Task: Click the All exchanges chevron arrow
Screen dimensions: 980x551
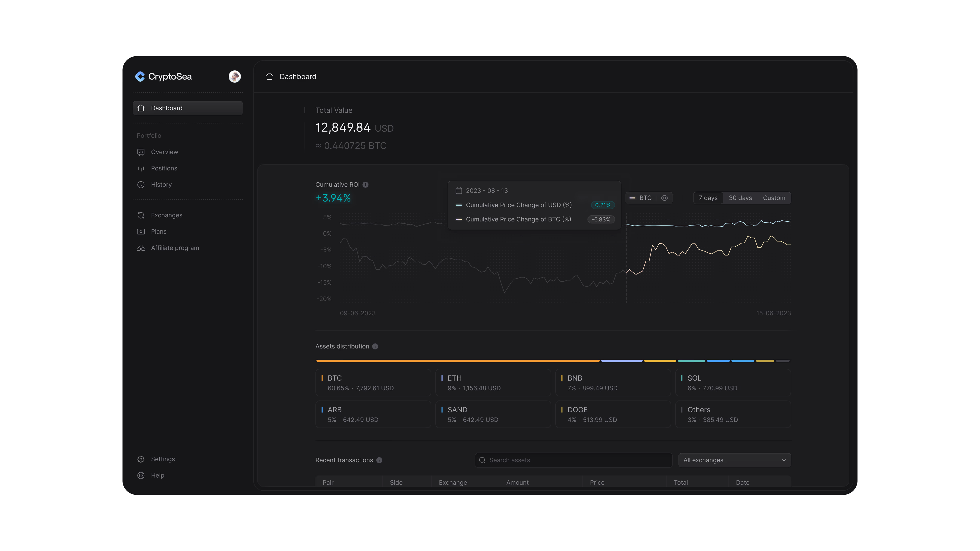Action: [784, 460]
